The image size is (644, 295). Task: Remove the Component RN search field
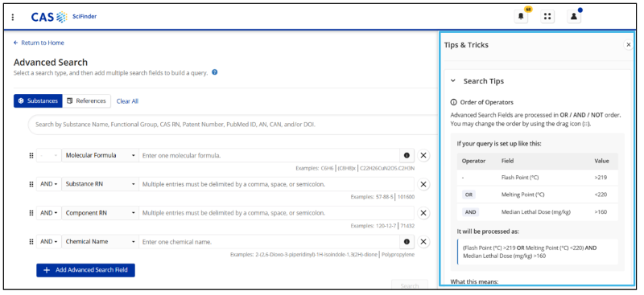423,213
